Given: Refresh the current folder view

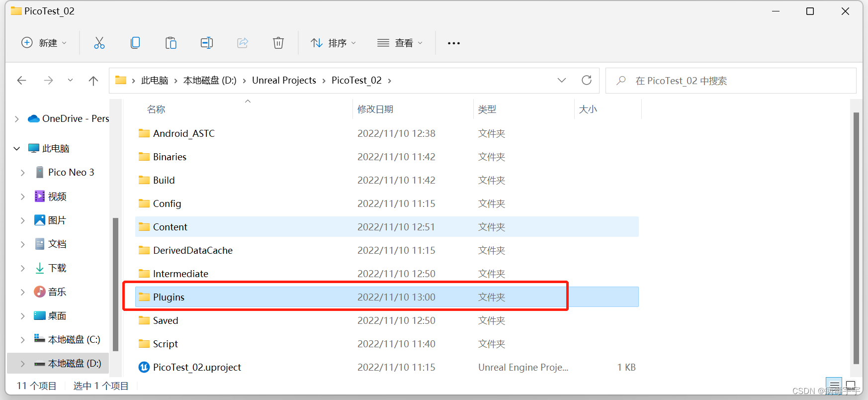Looking at the screenshot, I should pos(587,80).
